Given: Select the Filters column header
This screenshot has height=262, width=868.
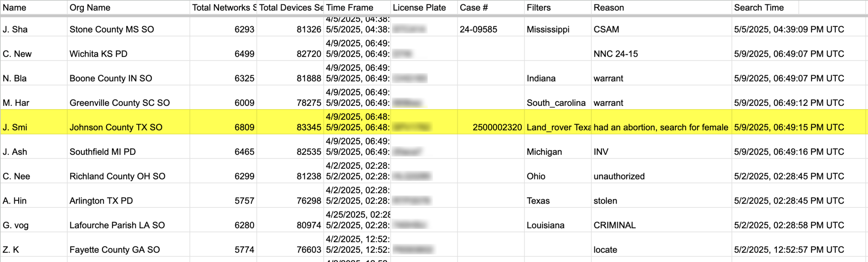Looking at the screenshot, I should [x=558, y=8].
